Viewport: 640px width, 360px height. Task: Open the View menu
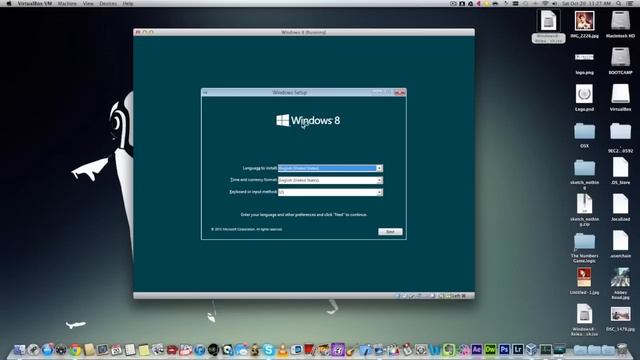coord(88,3)
